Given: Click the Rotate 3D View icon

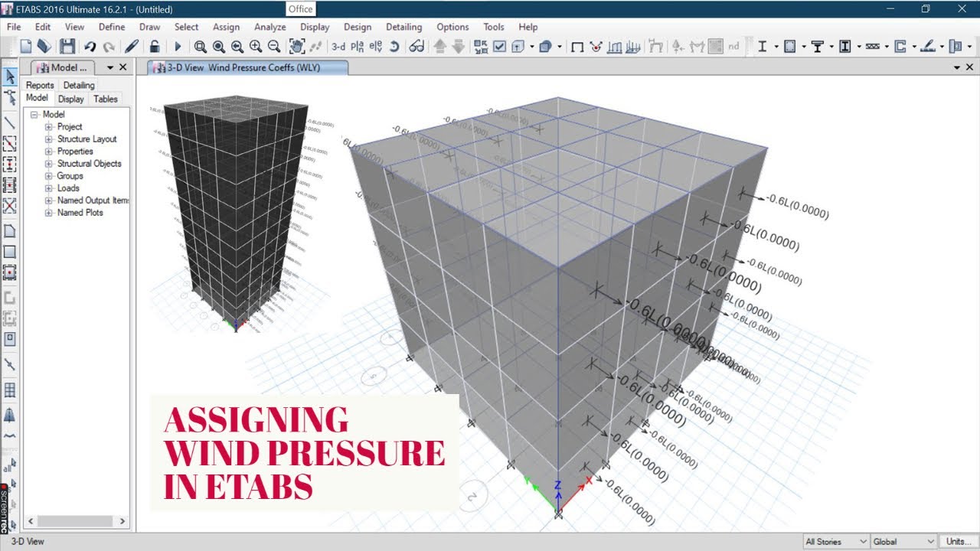Looking at the screenshot, I should point(394,47).
